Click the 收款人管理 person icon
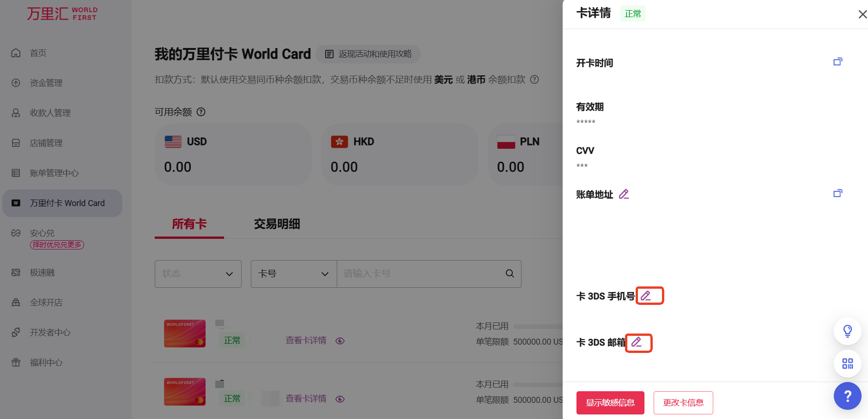868x419 pixels. pyautogui.click(x=16, y=113)
